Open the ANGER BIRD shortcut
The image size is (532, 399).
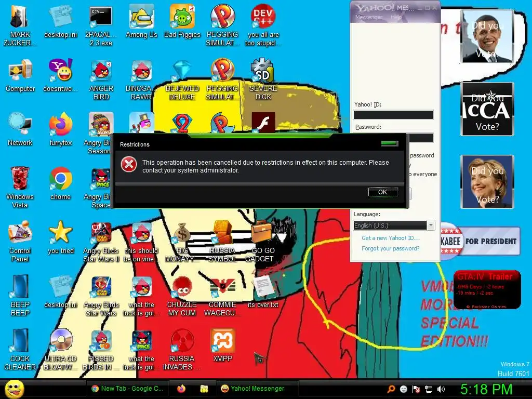click(x=101, y=79)
